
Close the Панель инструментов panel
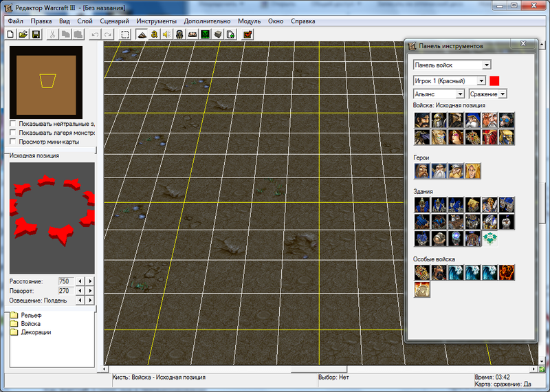point(523,43)
